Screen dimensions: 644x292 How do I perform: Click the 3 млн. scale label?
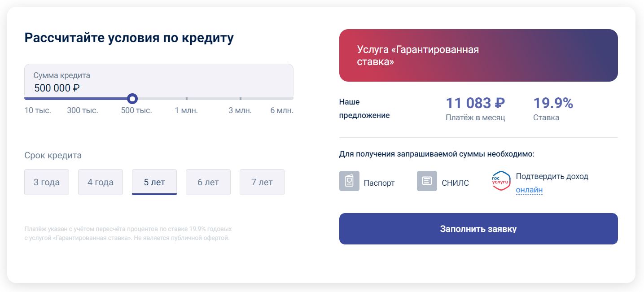point(240,110)
